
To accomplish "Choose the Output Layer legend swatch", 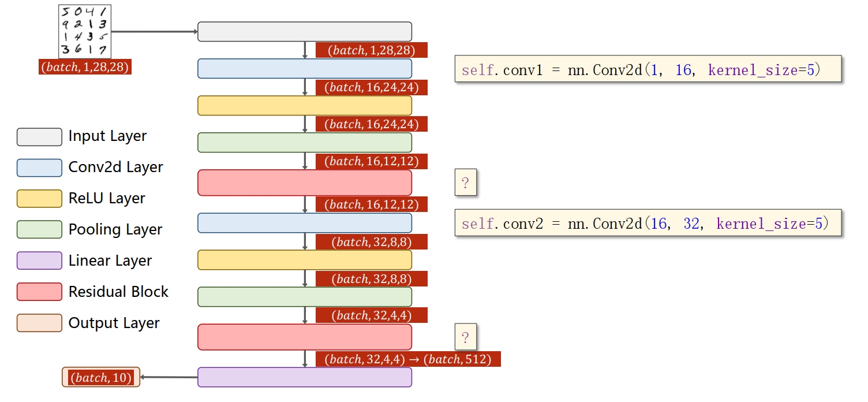I will click(39, 323).
